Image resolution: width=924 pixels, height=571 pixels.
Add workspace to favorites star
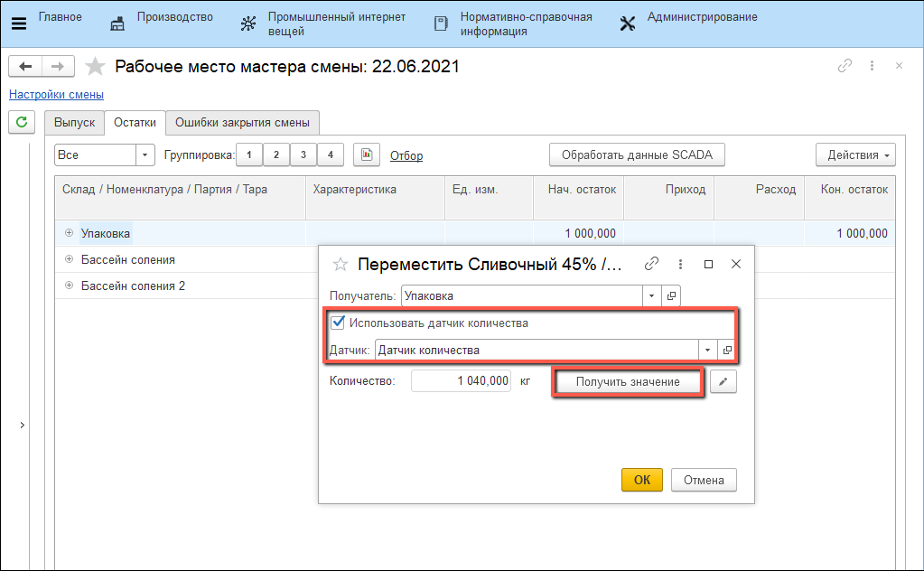click(95, 67)
